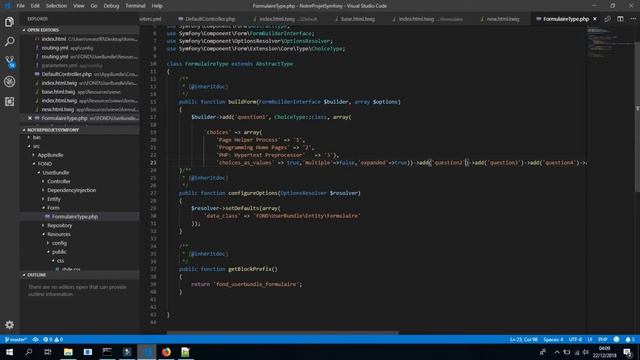This screenshot has width=640, height=360.
Task: Open the Selection menu
Action: (x=56, y=6)
